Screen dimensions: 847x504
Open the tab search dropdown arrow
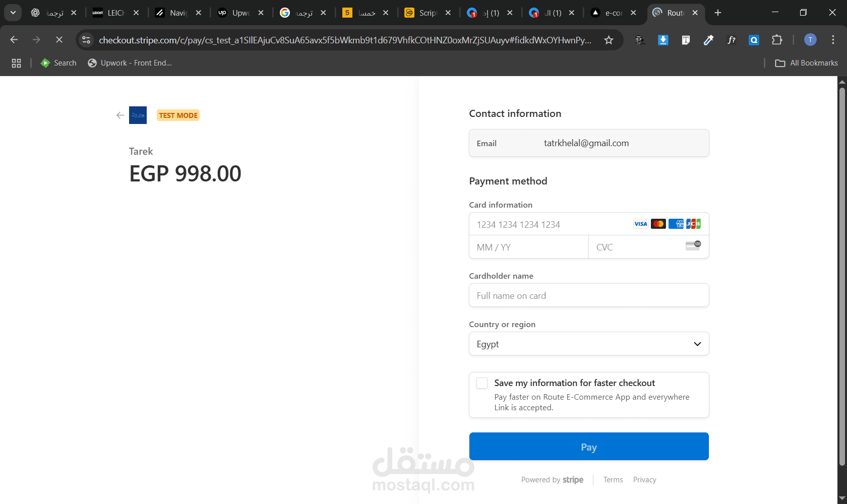point(13,13)
